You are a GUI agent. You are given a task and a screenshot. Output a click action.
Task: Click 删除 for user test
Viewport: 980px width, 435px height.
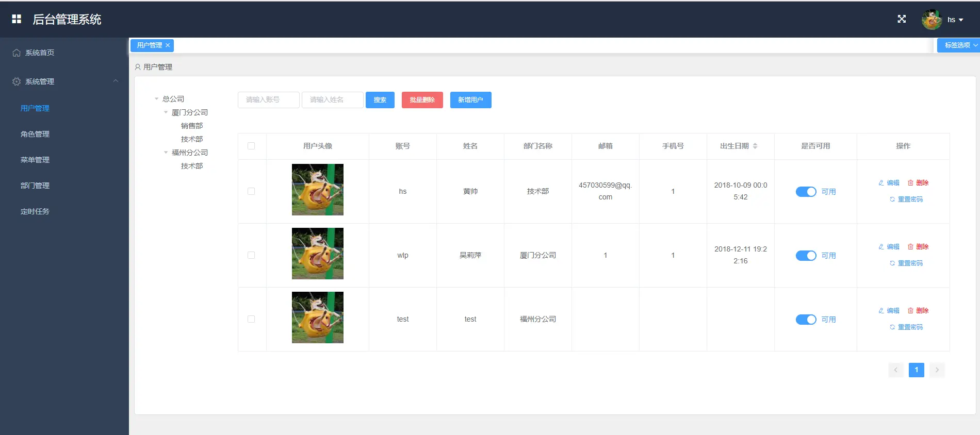tap(918, 311)
